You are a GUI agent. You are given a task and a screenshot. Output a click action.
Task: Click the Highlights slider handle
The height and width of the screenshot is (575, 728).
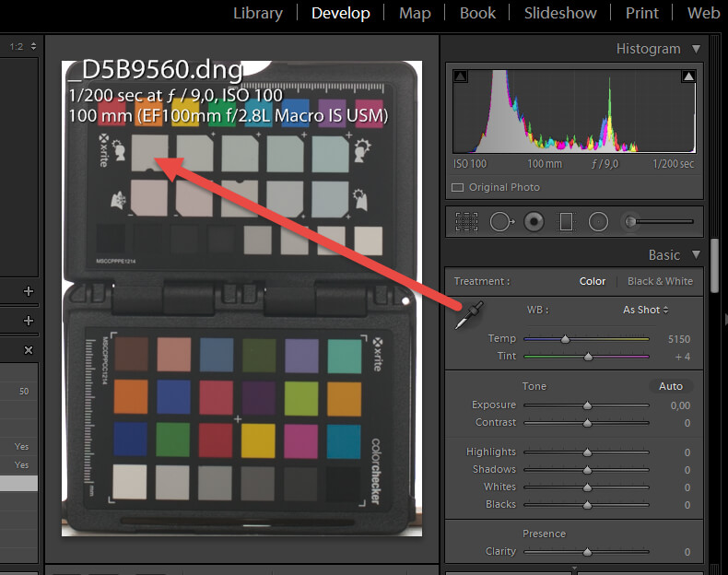pos(587,452)
